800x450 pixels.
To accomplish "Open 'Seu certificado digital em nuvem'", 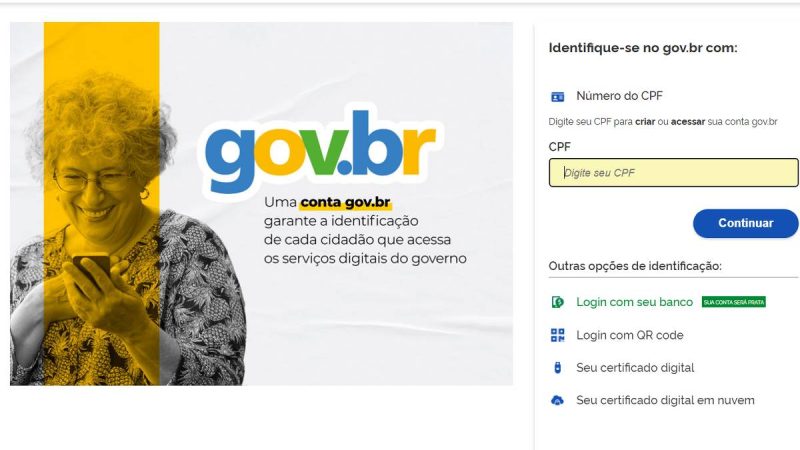I will tap(665, 401).
